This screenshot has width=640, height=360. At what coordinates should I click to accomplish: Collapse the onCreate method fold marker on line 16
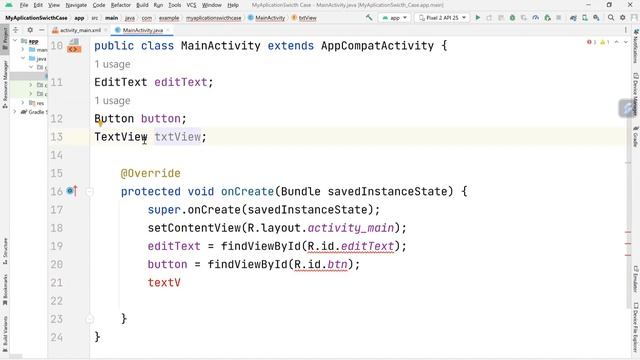[89, 191]
